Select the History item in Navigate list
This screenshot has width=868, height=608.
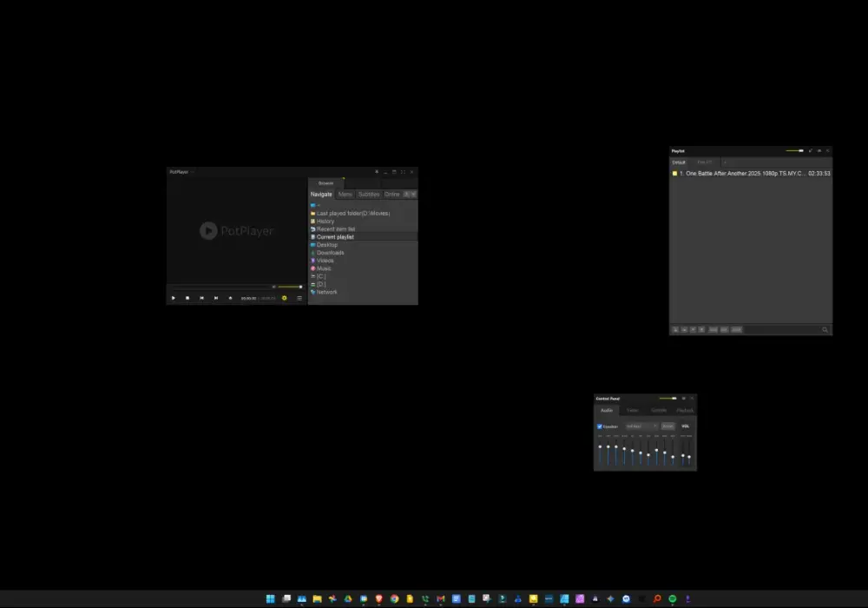click(325, 221)
